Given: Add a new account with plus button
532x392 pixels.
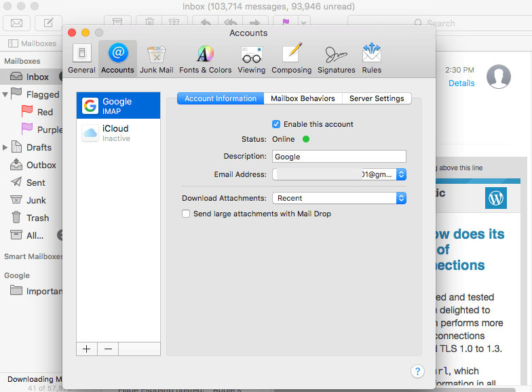Looking at the screenshot, I should coord(87,349).
